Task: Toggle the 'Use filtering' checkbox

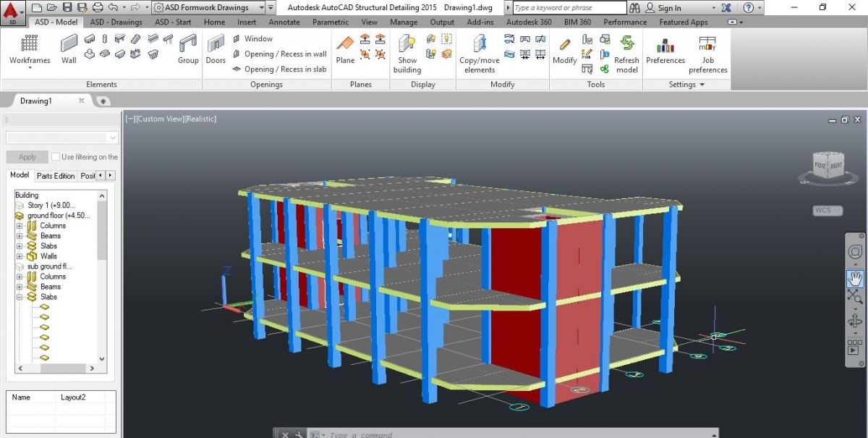Action: [x=55, y=157]
